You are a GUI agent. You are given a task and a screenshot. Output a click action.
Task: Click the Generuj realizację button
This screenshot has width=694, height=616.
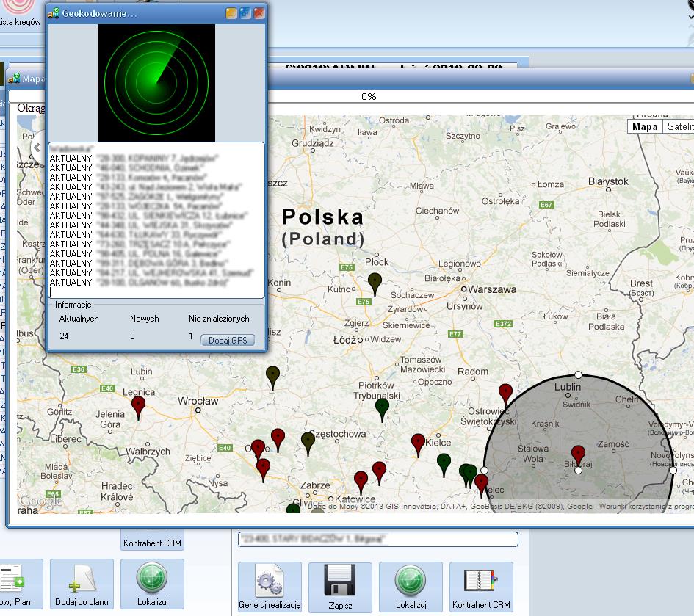(270, 587)
